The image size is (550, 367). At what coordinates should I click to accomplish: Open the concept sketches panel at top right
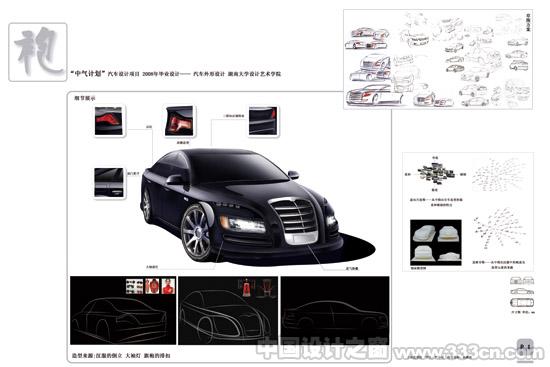tap(438, 59)
